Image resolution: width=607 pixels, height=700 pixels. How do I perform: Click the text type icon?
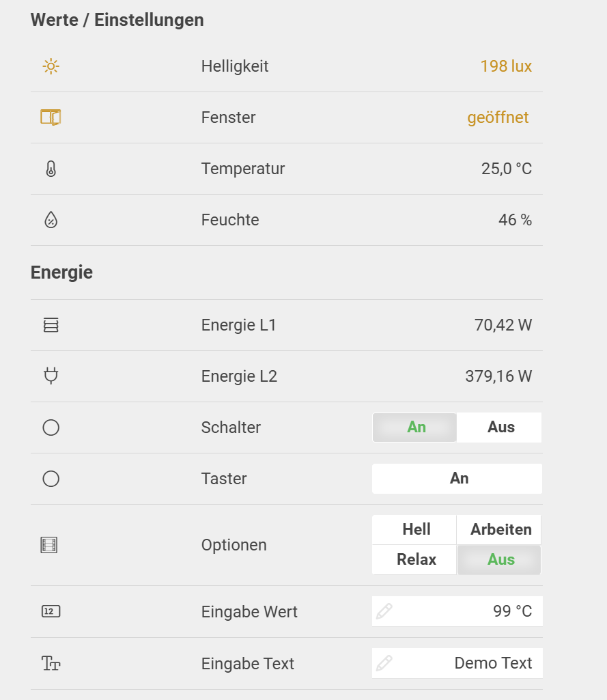tap(51, 663)
